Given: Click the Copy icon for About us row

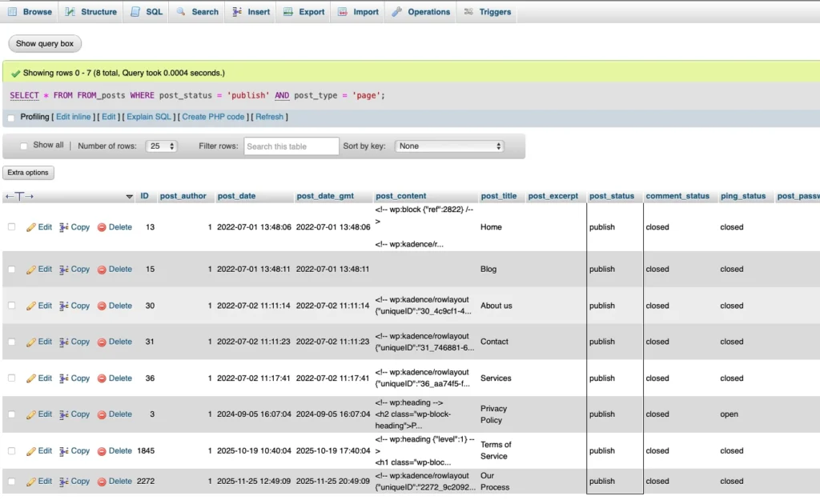Looking at the screenshot, I should (x=64, y=306).
